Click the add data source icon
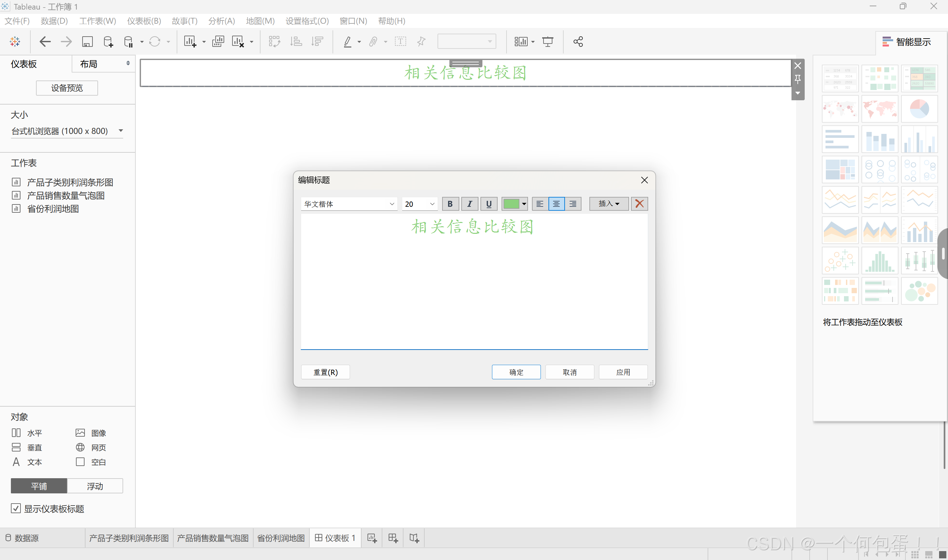Image resolution: width=948 pixels, height=560 pixels. point(108,42)
